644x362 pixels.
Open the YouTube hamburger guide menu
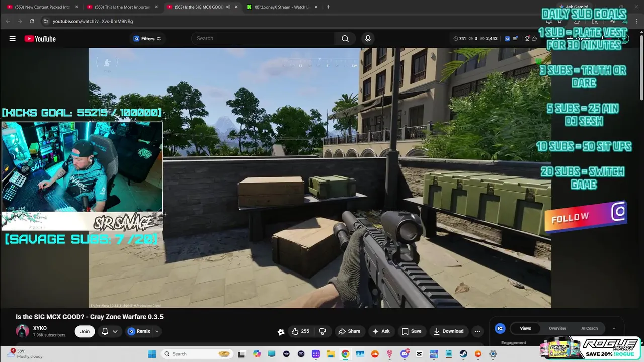click(12, 39)
